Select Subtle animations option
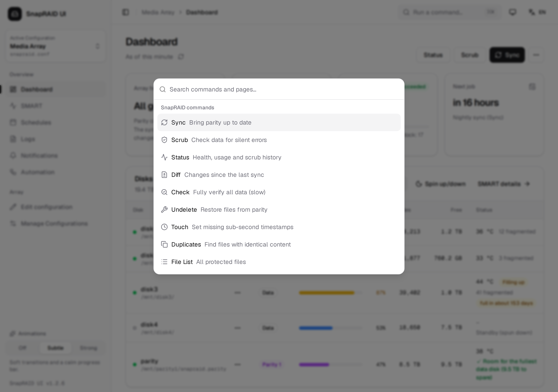This screenshot has height=392, width=558. point(55,348)
